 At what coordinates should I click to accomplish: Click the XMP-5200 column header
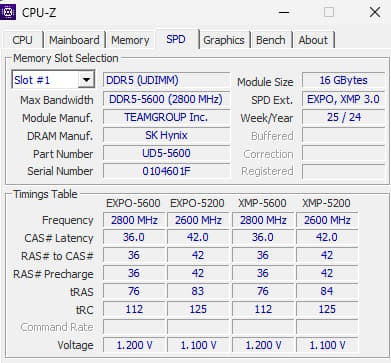pyautogui.click(x=326, y=203)
